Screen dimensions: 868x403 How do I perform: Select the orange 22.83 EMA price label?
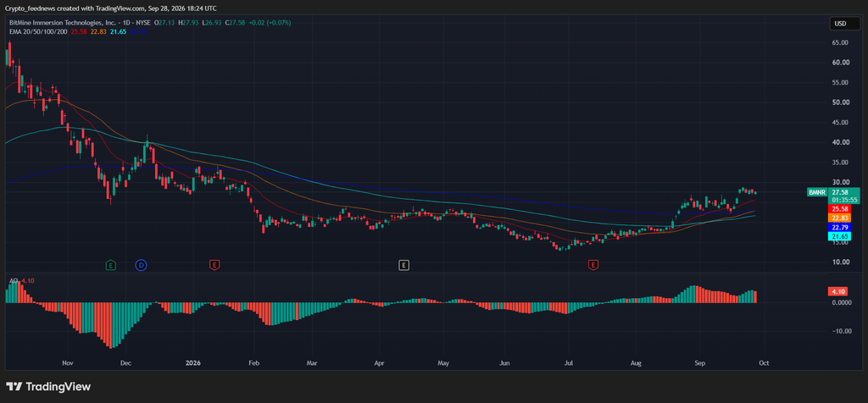(x=839, y=218)
